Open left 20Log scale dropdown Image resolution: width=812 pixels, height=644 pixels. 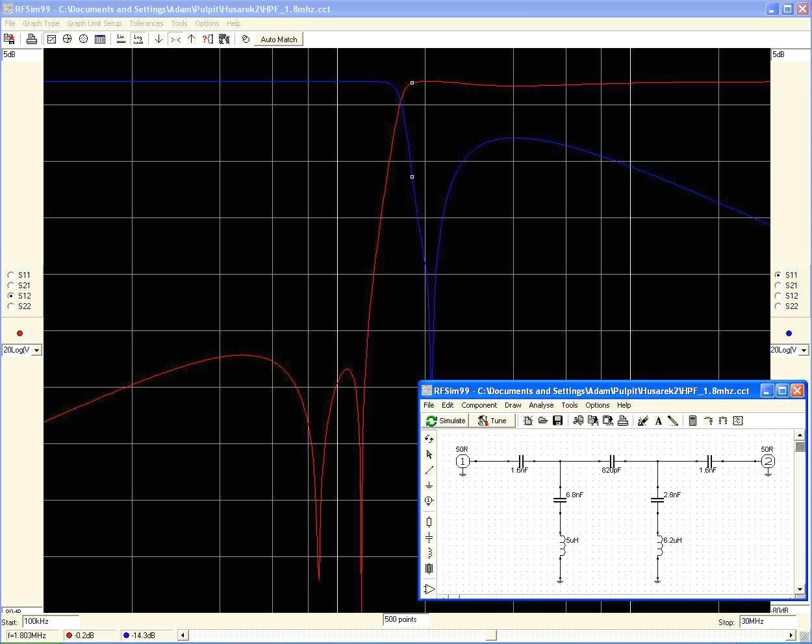[x=36, y=350]
